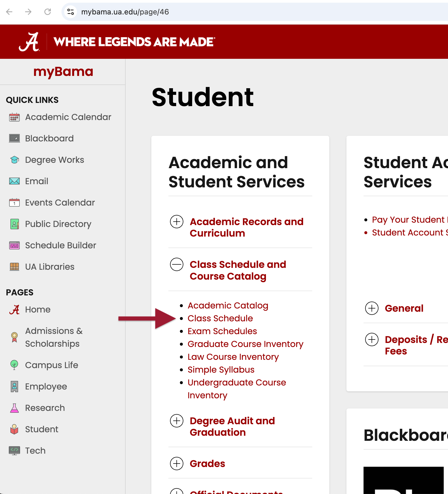Click the Student reader icon
Image resolution: width=448 pixels, height=494 pixels.
tap(14, 429)
